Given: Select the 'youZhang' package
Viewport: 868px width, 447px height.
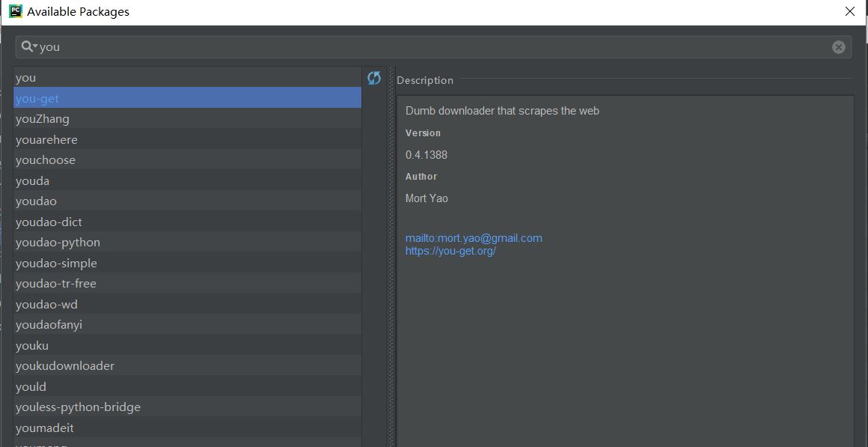Looking at the screenshot, I should click(43, 119).
